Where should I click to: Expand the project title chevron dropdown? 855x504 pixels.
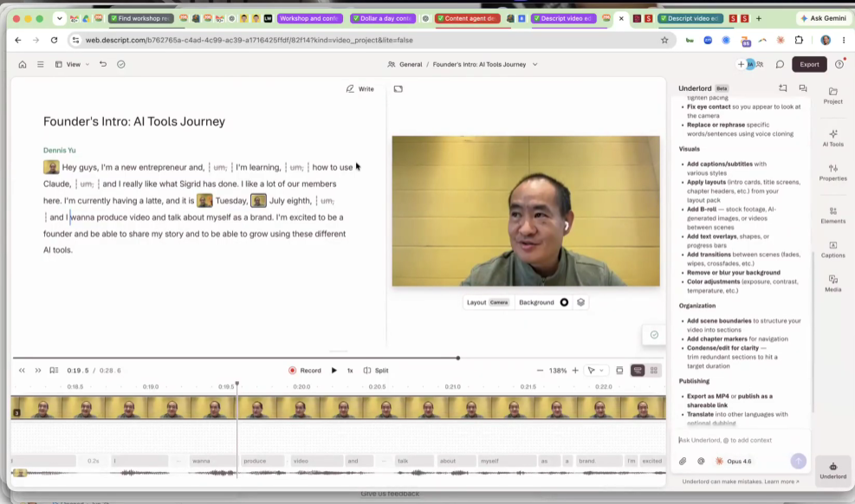click(x=535, y=64)
